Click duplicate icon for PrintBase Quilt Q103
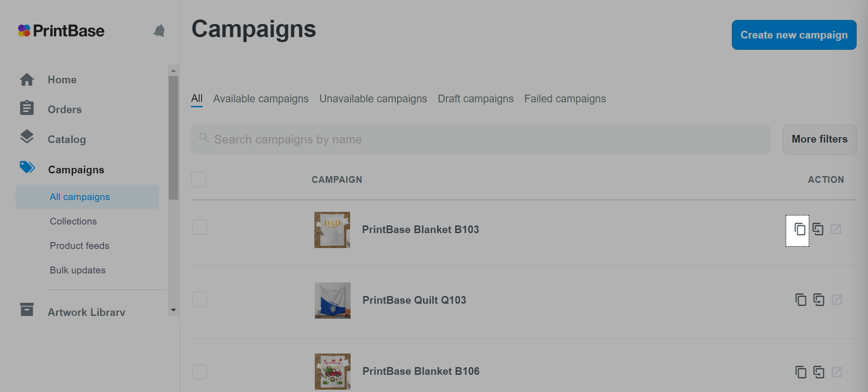The height and width of the screenshot is (392, 868). click(801, 300)
